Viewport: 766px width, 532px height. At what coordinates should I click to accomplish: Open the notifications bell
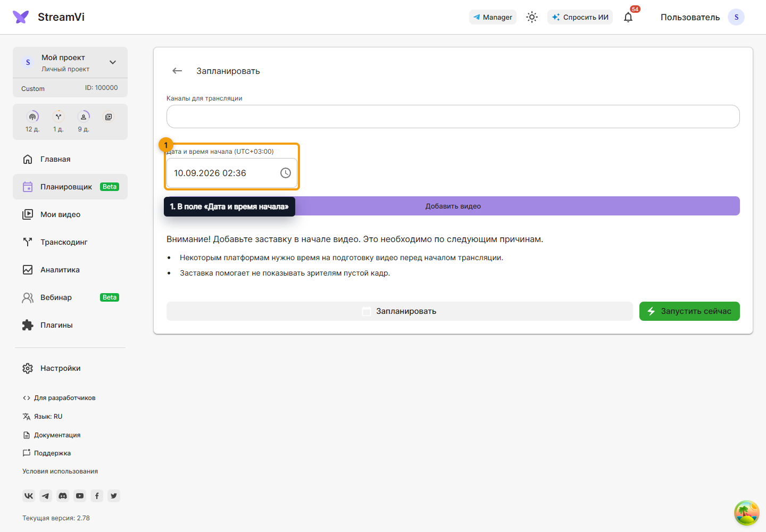tap(628, 17)
